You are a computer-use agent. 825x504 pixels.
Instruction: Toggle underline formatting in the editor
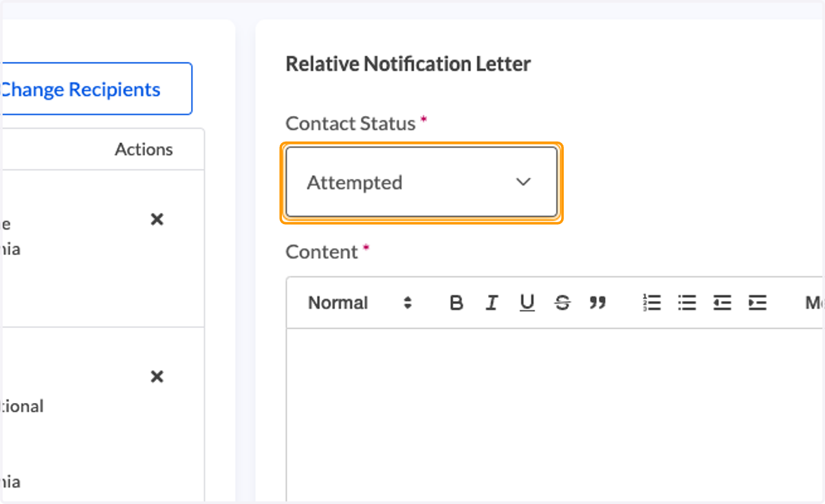tap(527, 303)
